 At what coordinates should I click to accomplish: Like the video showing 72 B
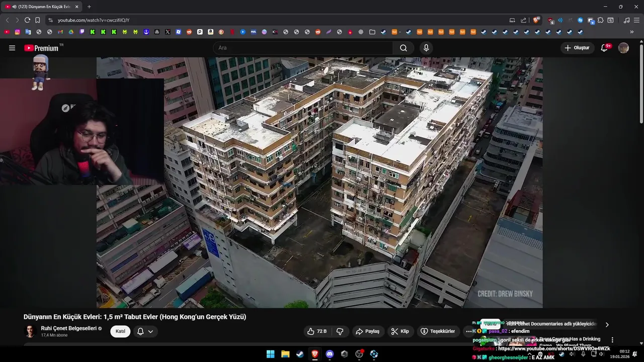point(317,331)
